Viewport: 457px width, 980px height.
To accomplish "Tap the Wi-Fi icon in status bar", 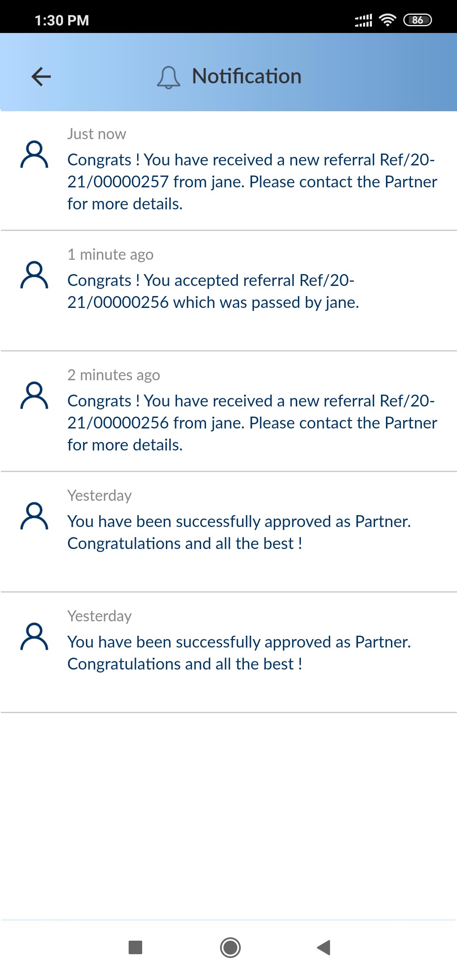I will (x=387, y=20).
